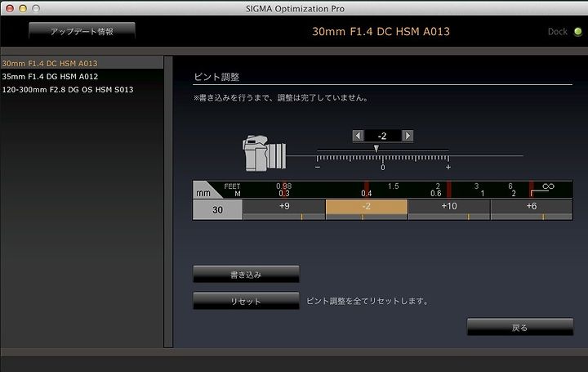Image resolution: width=588 pixels, height=372 pixels.
Task: Click the red marker at 0.4 M
Action: pyautogui.click(x=367, y=189)
